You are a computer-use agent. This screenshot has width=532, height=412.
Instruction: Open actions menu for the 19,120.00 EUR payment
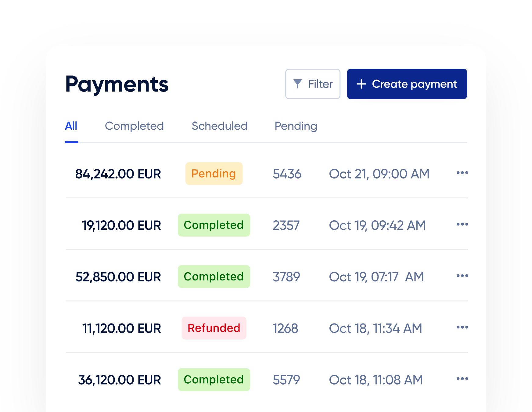[462, 224]
